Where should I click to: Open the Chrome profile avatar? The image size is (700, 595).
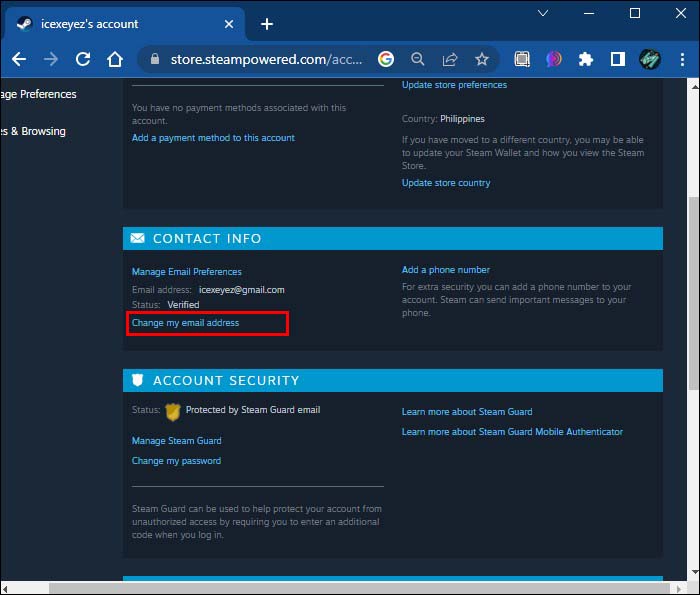(x=650, y=59)
